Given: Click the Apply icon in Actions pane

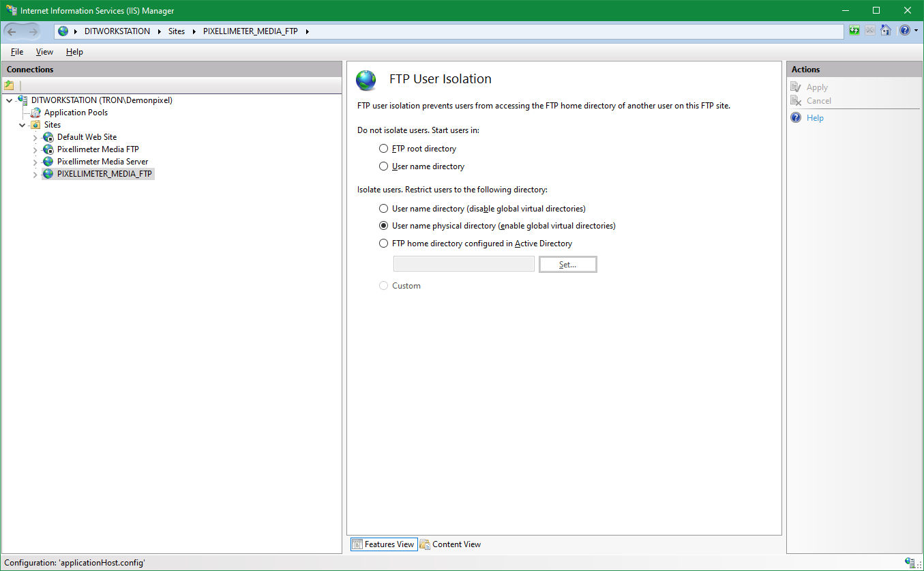Looking at the screenshot, I should 796,87.
